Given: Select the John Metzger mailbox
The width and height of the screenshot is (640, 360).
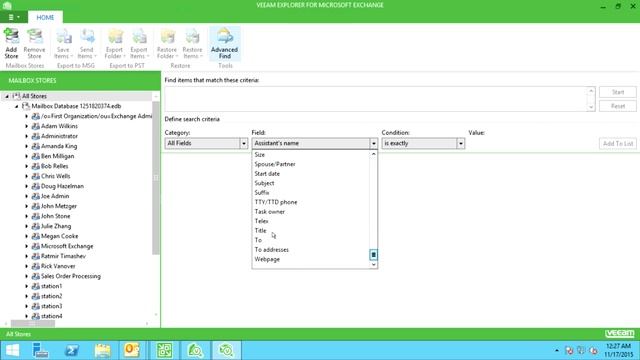Looking at the screenshot, I should [x=58, y=206].
